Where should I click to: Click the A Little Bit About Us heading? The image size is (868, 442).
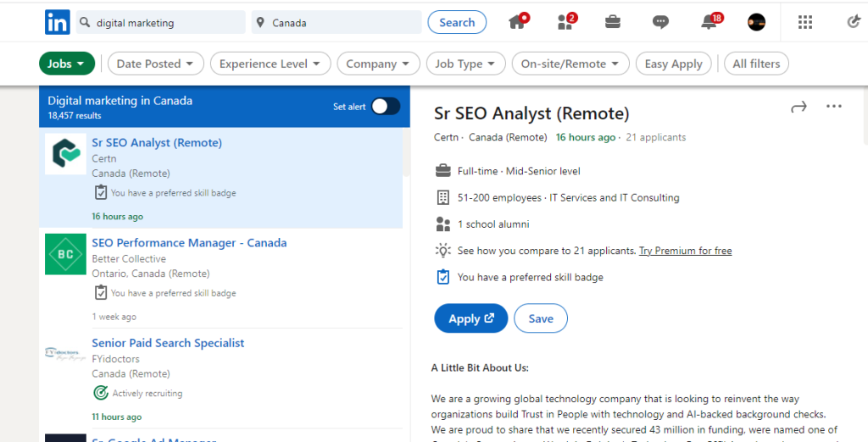coord(480,367)
